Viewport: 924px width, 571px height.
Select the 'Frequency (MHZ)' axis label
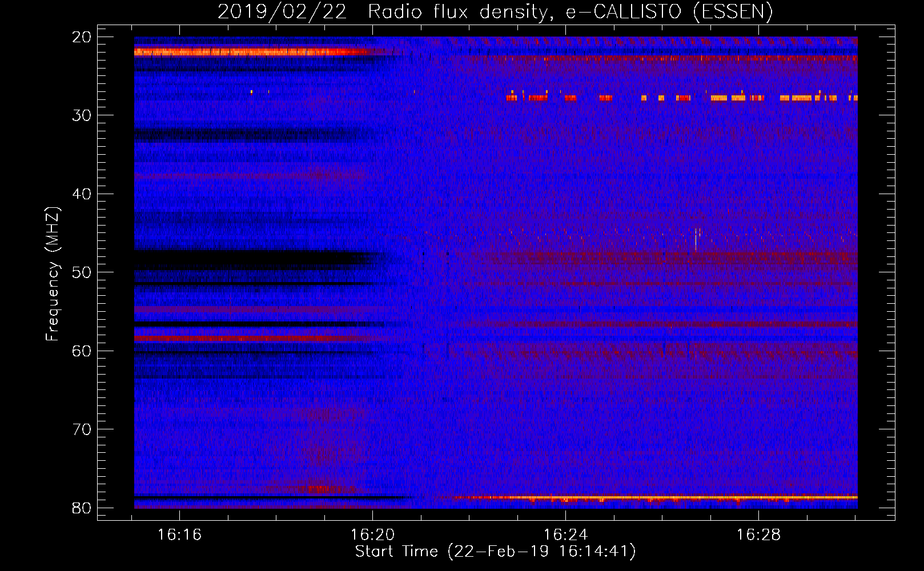[53, 274]
